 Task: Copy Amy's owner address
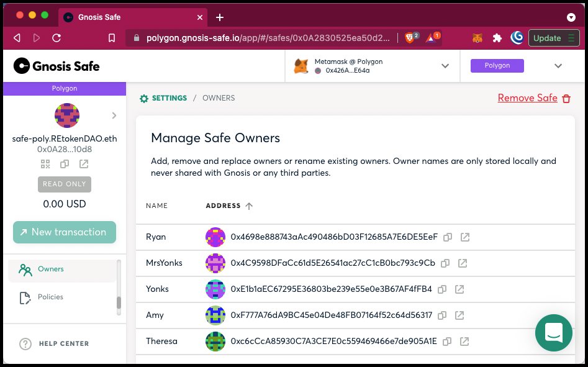[442, 315]
